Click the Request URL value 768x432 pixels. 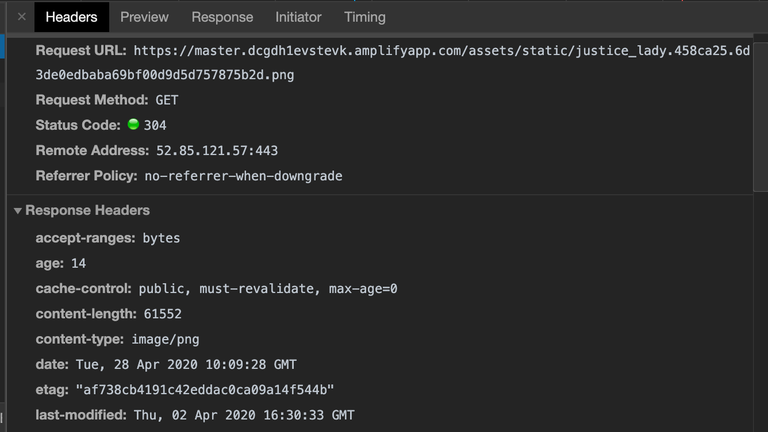point(440,50)
